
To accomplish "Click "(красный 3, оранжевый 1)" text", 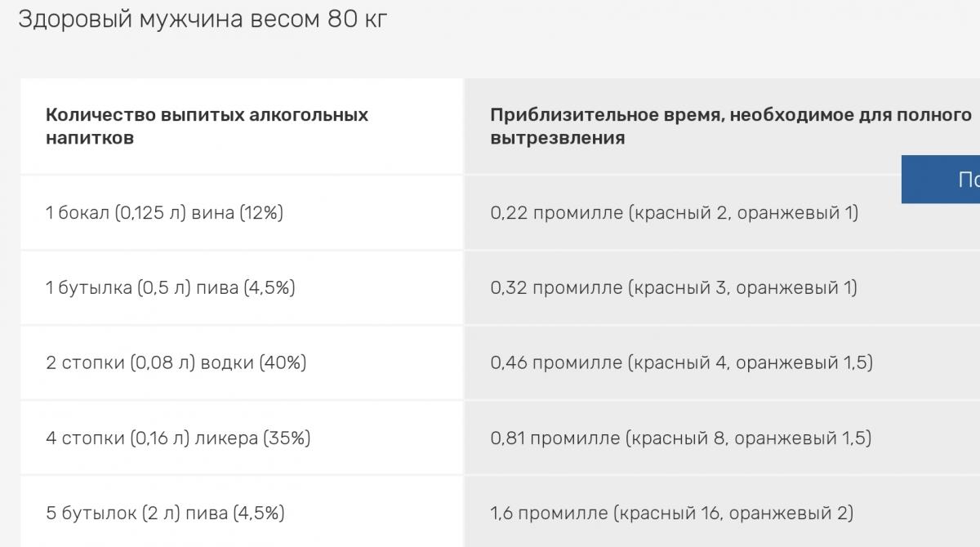I will (x=742, y=288).
